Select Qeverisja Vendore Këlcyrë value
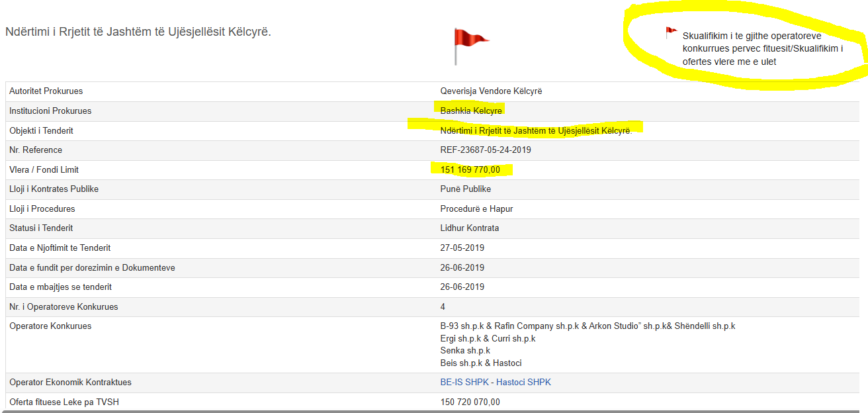Image resolution: width=868 pixels, height=413 pixels. pos(491,91)
